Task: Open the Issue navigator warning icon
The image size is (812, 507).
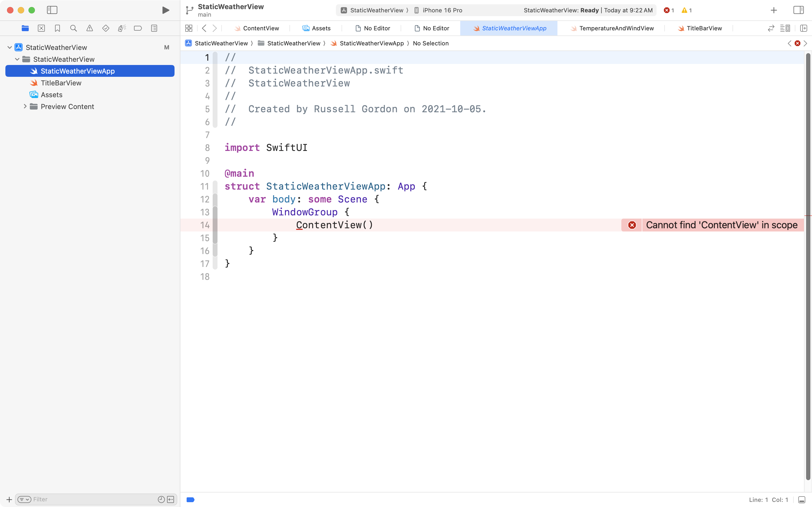Action: point(89,28)
